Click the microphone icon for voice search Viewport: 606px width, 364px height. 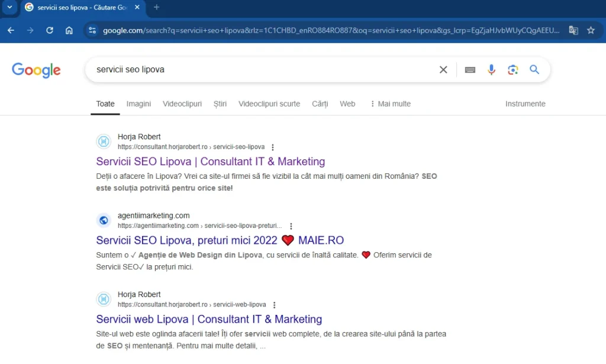(x=491, y=69)
